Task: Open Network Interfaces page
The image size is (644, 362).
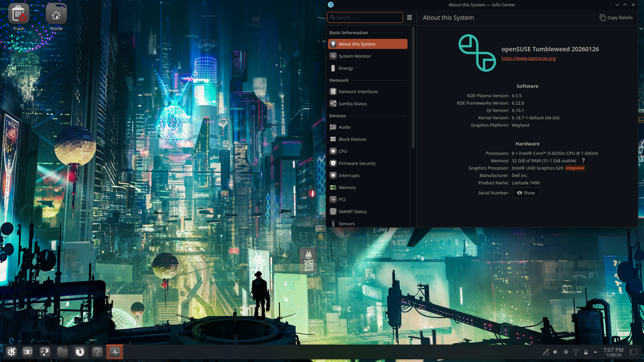Action: (x=367, y=92)
